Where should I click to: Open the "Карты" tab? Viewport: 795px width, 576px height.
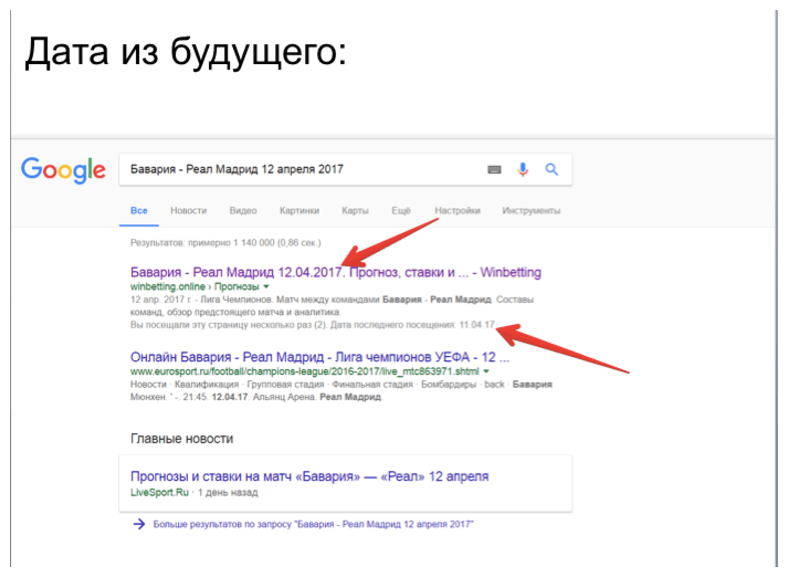pos(355,210)
